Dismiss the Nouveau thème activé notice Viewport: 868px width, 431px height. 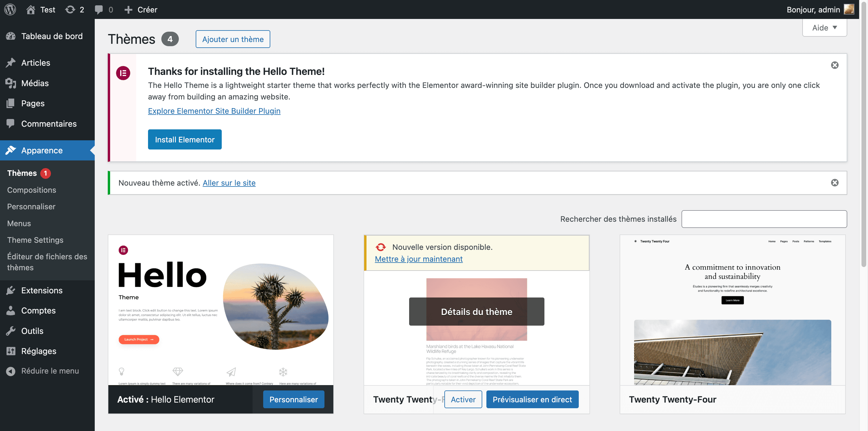(835, 183)
